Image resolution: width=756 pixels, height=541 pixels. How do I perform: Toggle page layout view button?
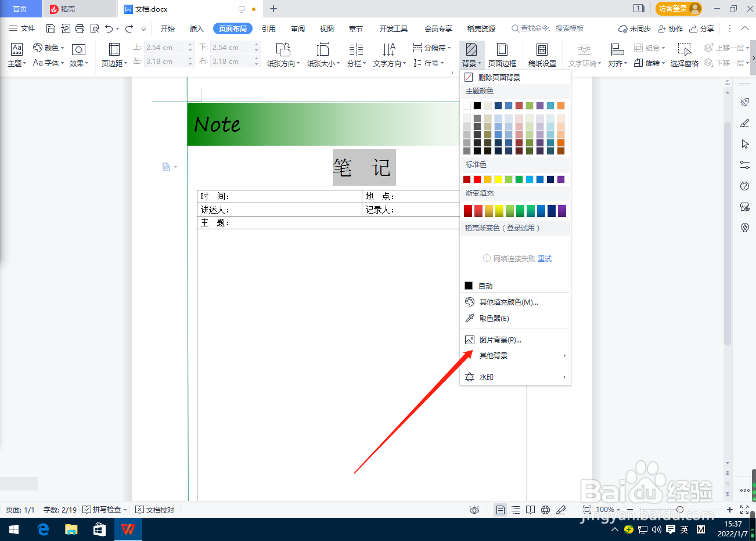point(500,510)
